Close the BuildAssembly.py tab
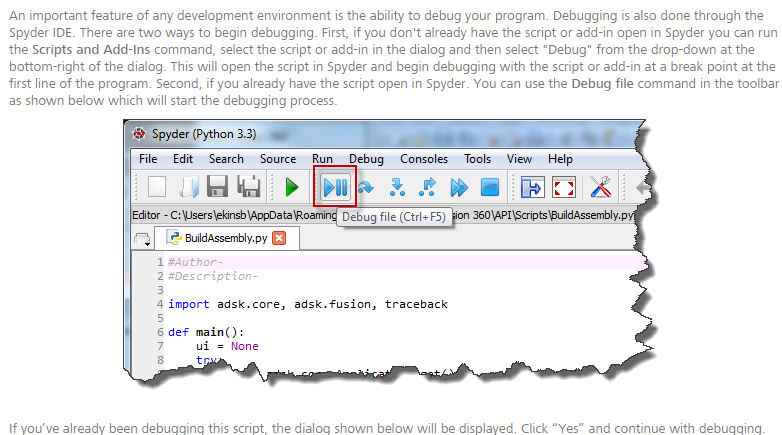 tap(279, 238)
